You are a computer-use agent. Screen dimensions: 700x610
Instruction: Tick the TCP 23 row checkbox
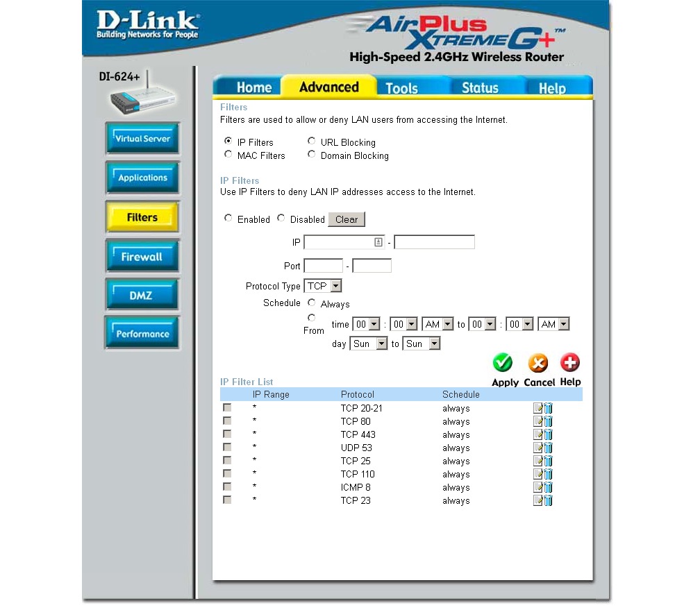coord(227,500)
